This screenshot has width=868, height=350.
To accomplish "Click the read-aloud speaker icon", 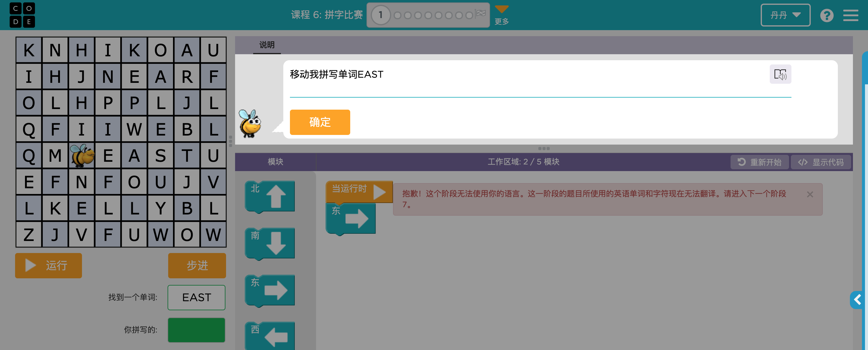I will (780, 74).
